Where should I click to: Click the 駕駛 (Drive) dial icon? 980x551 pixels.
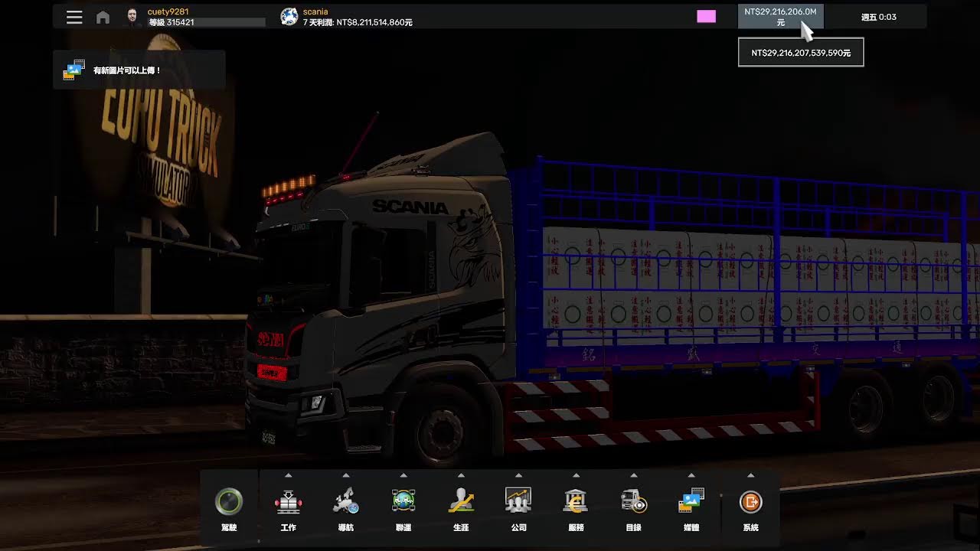[x=229, y=502]
